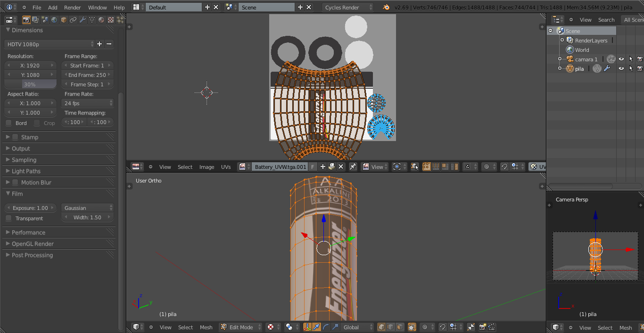This screenshot has height=333, width=644.
Task: Add a new screen layout next to Default
Action: pos(207,7)
